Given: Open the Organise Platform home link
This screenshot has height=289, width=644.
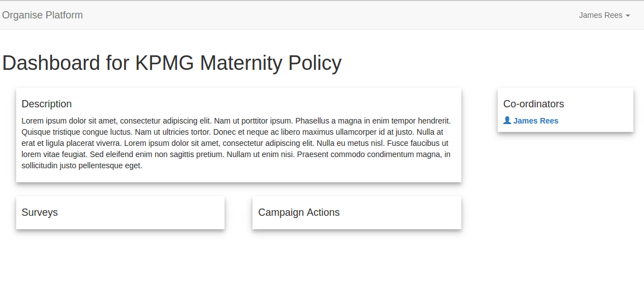Looking at the screenshot, I should [x=42, y=15].
